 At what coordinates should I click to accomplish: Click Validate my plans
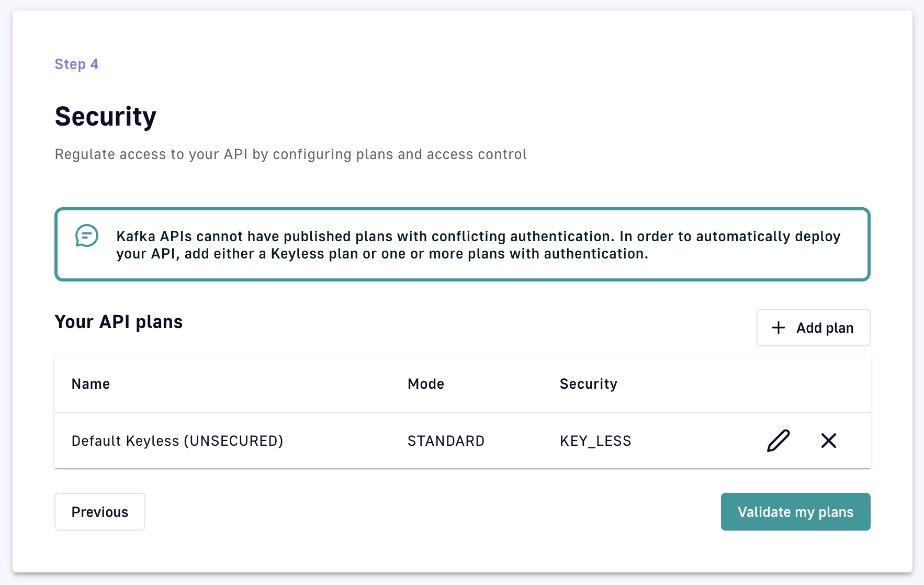point(795,512)
